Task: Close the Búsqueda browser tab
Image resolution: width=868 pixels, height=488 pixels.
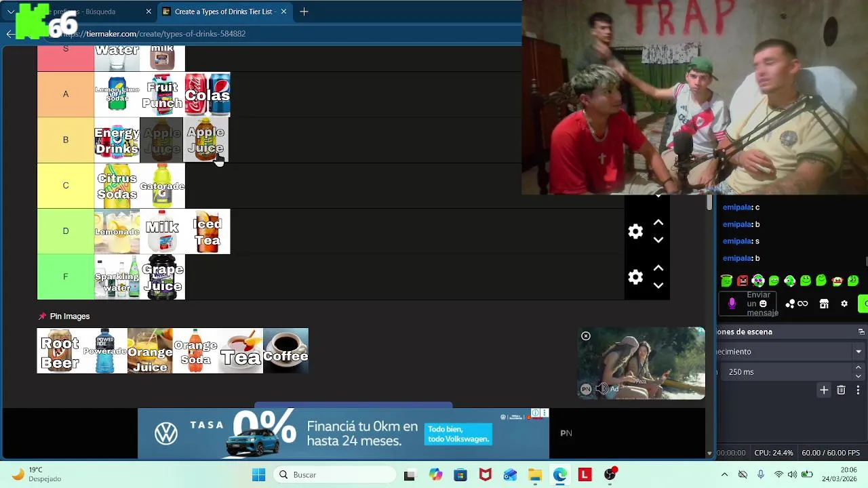Action: [x=149, y=12]
